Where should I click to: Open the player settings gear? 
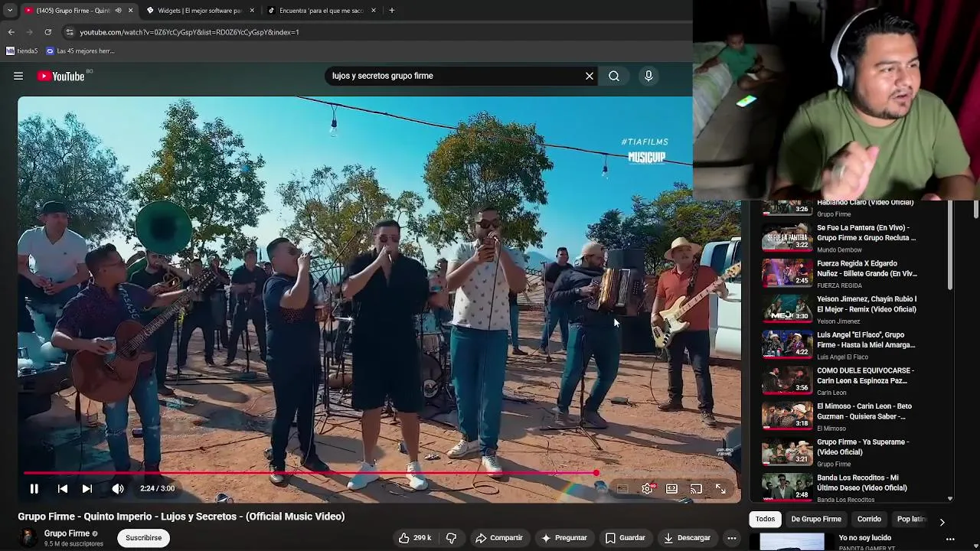pos(647,488)
